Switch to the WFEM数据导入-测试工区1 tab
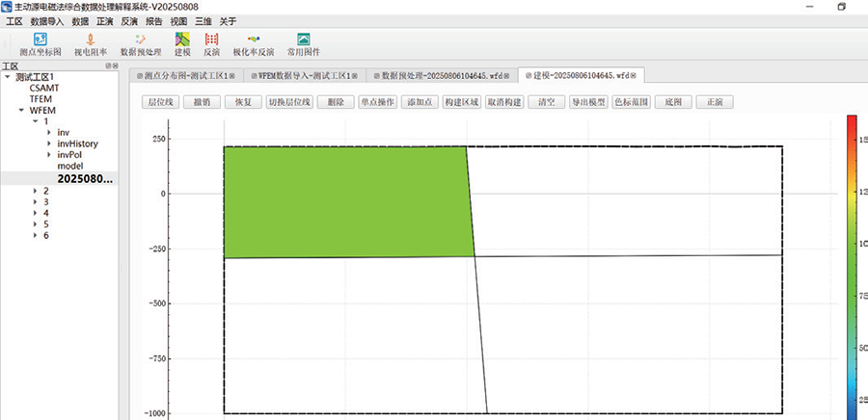 coord(305,75)
